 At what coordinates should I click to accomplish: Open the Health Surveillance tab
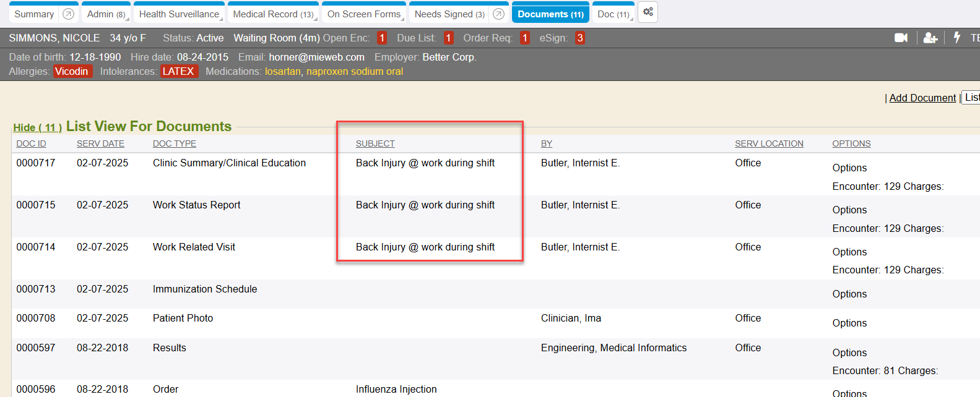click(178, 14)
